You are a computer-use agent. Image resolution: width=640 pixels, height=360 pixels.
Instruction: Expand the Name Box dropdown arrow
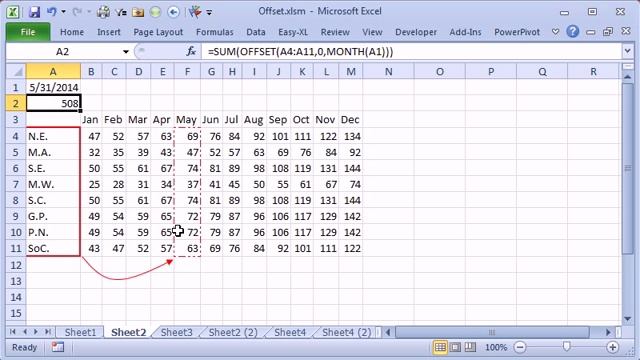(126, 52)
